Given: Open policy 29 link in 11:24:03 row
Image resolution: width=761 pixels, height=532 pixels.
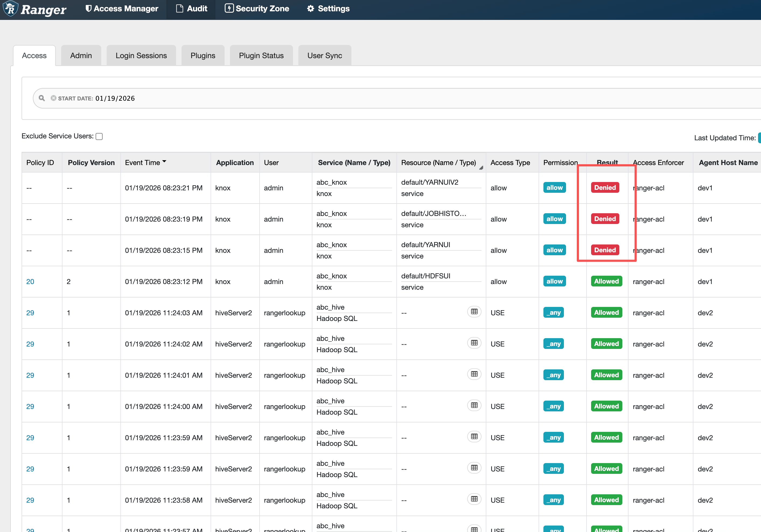Looking at the screenshot, I should [x=30, y=313].
